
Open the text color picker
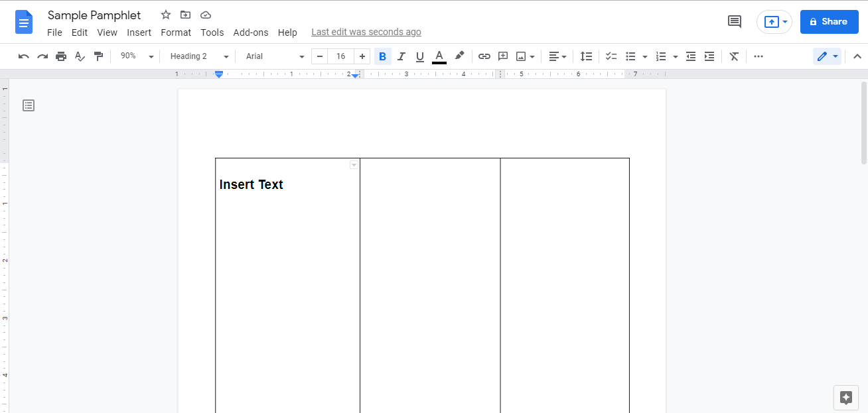tap(439, 56)
